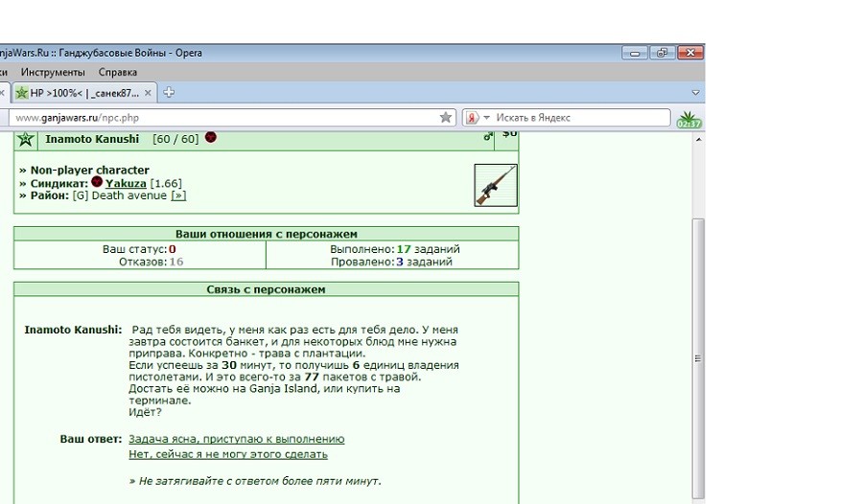Viewport: 863px width, 504px height.
Task: Switch to HP >100%< tab
Action: 85,93
